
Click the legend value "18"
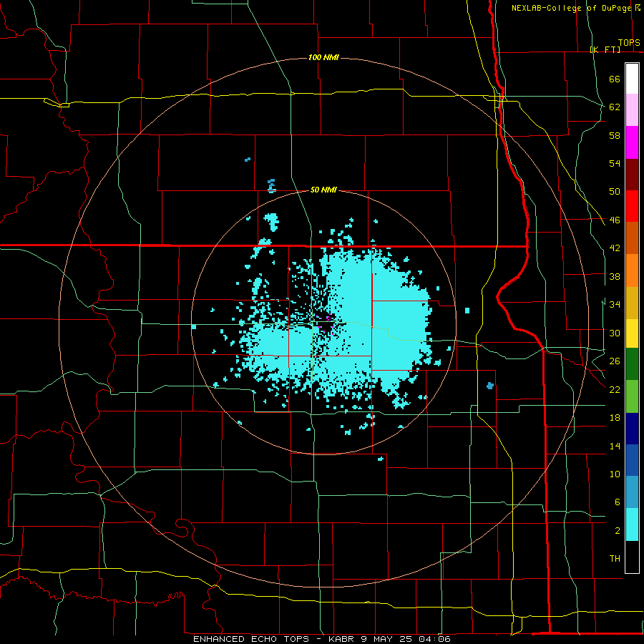615,418
